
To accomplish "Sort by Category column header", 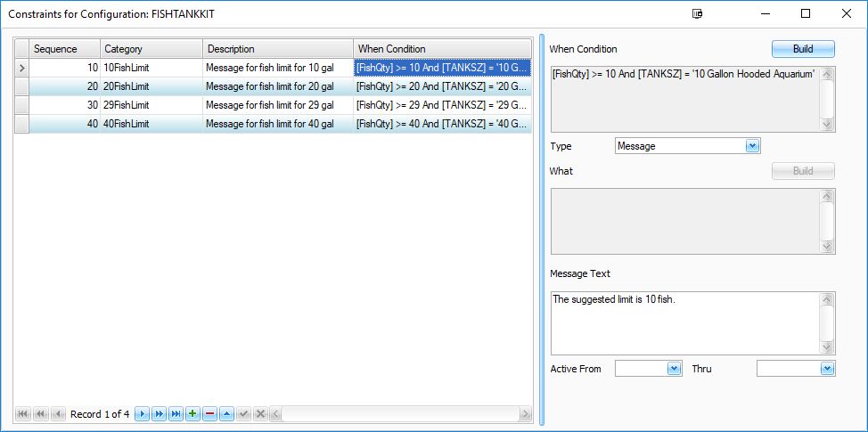I will pos(151,49).
